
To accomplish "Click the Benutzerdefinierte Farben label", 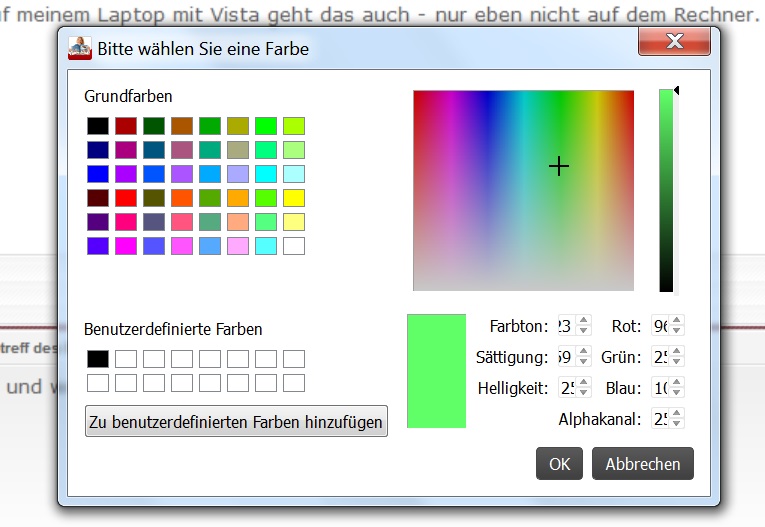I will coord(173,329).
